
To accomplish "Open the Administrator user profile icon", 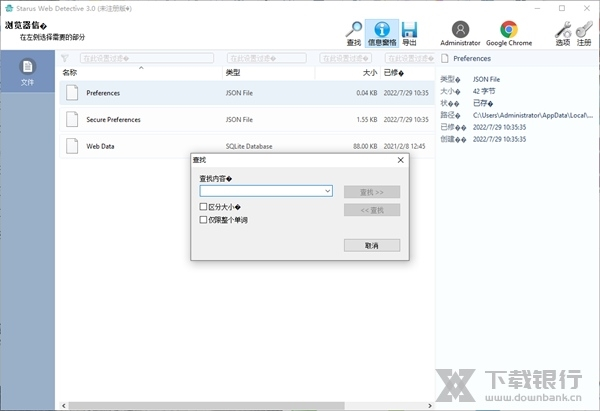I will click(x=460, y=29).
